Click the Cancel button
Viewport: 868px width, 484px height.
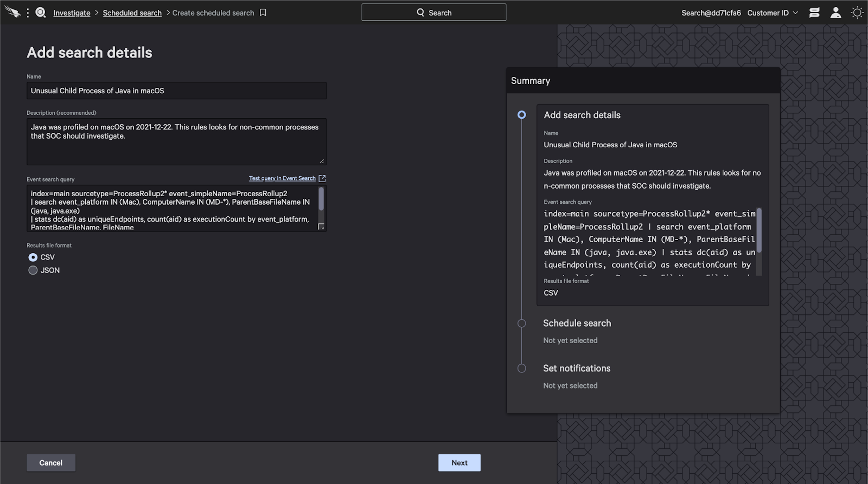tap(51, 463)
